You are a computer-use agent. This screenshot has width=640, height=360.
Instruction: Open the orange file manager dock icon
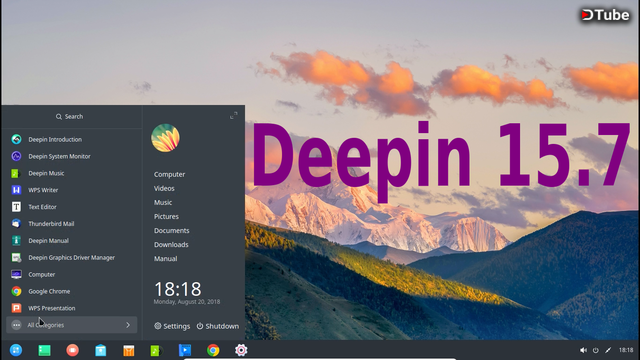(129, 350)
